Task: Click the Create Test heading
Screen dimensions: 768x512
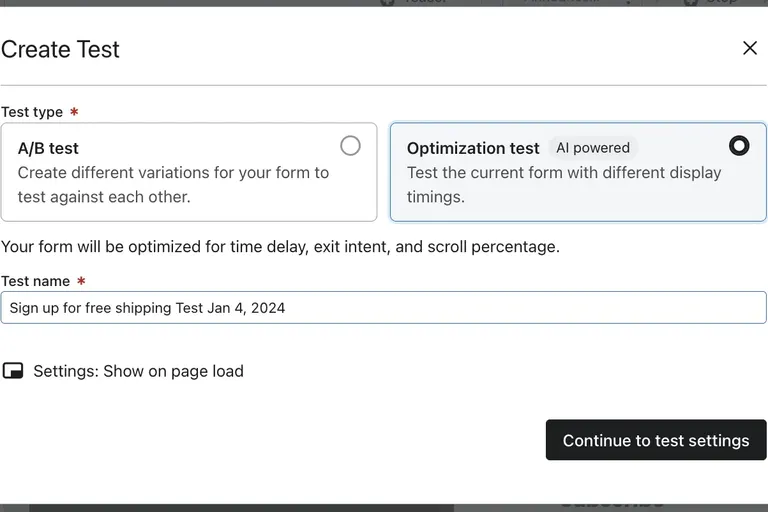Action: pos(60,49)
